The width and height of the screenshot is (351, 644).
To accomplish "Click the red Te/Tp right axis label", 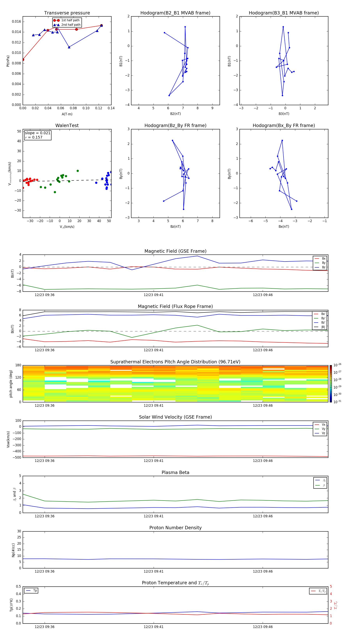I will [x=336, y=605].
